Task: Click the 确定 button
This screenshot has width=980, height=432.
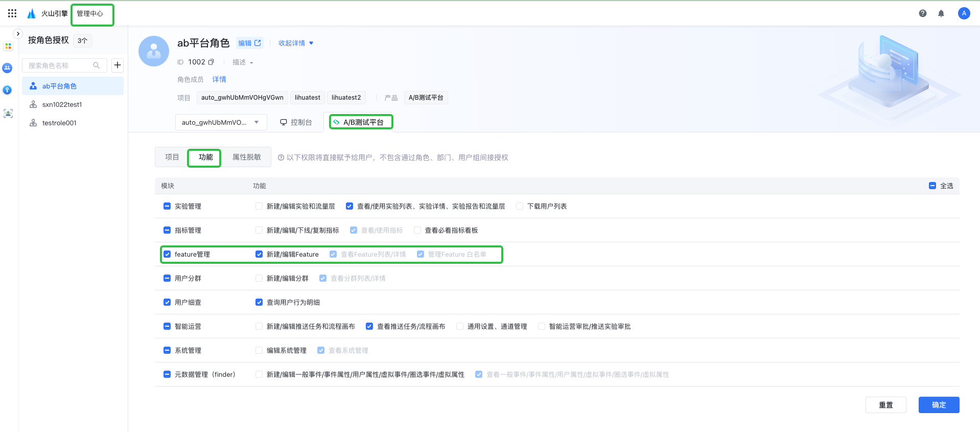Action: (x=938, y=405)
